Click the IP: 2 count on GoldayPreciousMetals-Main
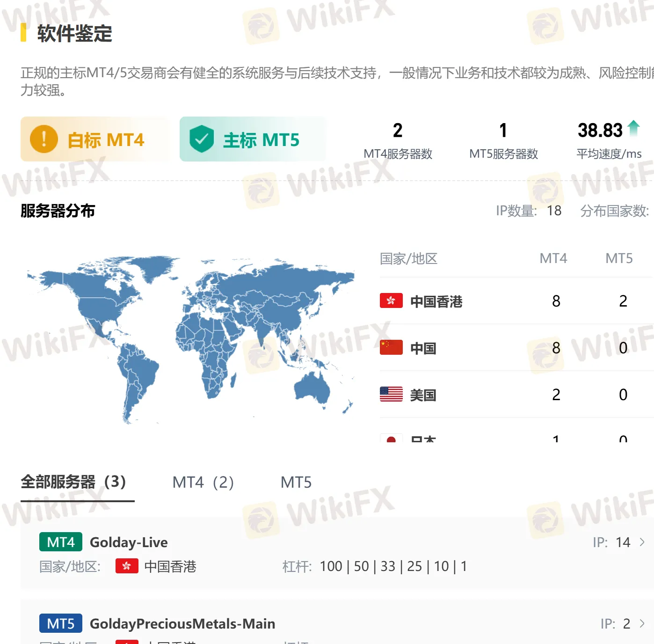The image size is (654, 644). 615,623
